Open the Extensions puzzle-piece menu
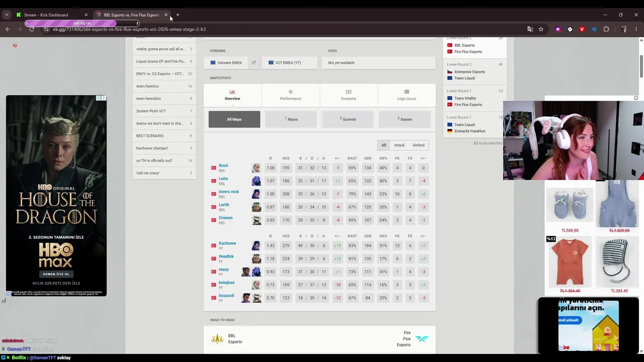The width and height of the screenshot is (644, 362). (606, 29)
